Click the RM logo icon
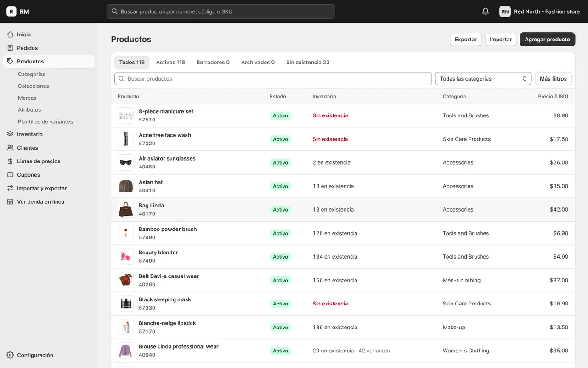Image resolution: width=588 pixels, height=368 pixels. coord(11,11)
